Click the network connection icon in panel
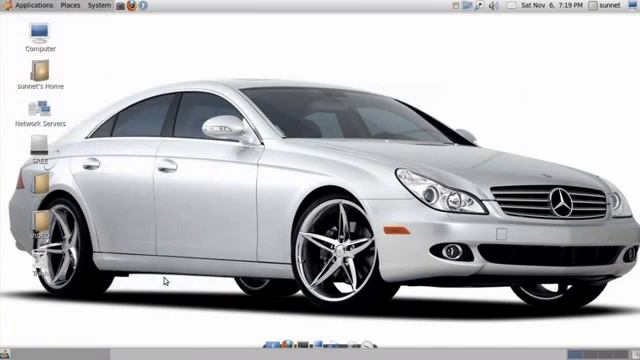The height and width of the screenshot is (360, 640). click(x=467, y=5)
